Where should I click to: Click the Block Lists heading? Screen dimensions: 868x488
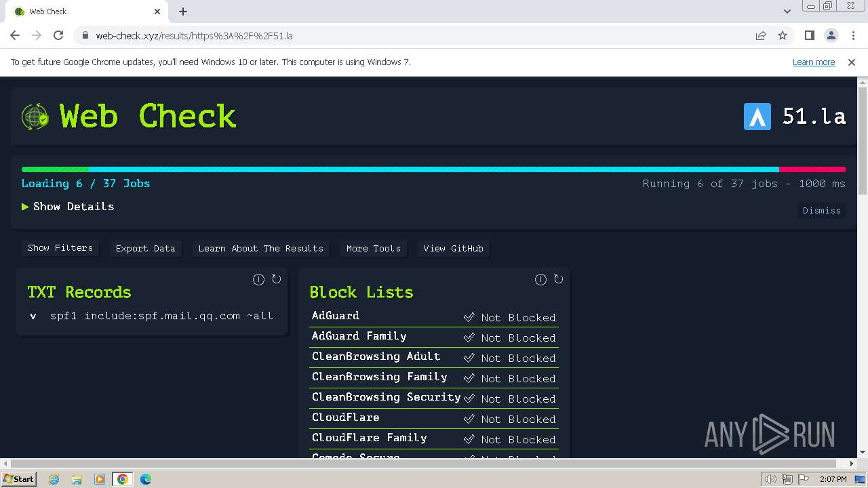pos(361,292)
